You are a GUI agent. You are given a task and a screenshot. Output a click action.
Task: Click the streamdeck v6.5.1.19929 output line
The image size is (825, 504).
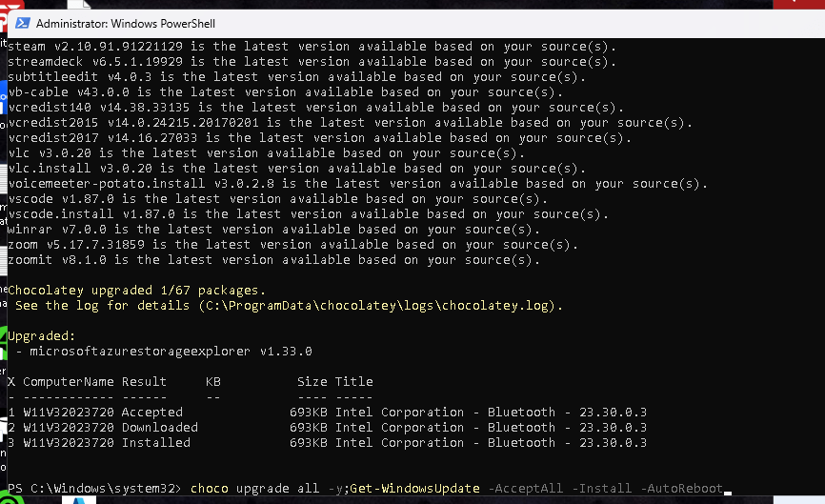pos(312,62)
